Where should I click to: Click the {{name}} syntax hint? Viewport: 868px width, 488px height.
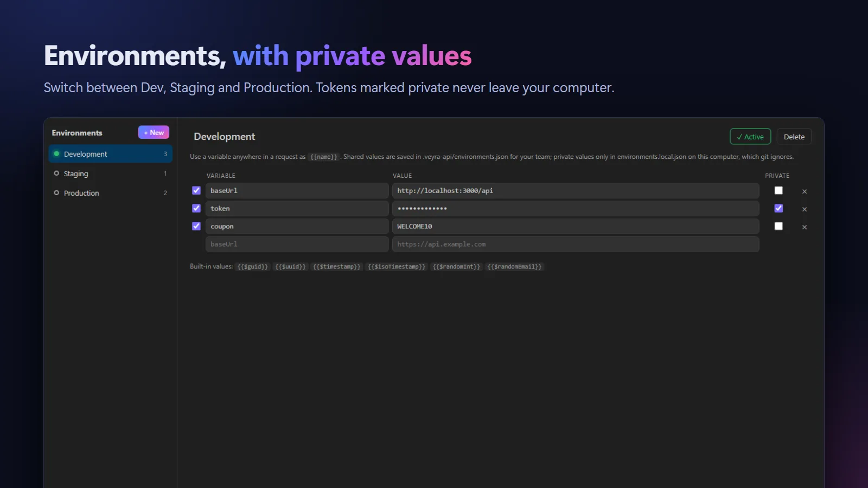[x=324, y=157]
